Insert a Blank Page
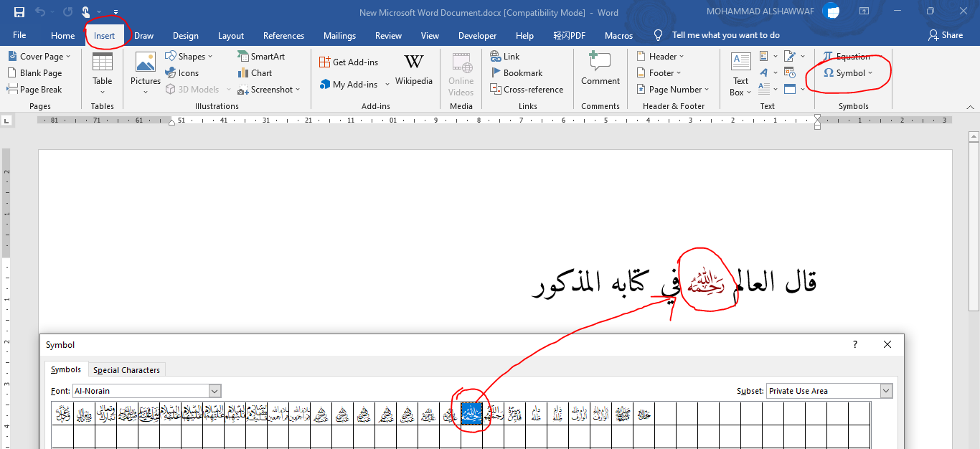Viewport: 980px width, 449px height. (x=34, y=73)
